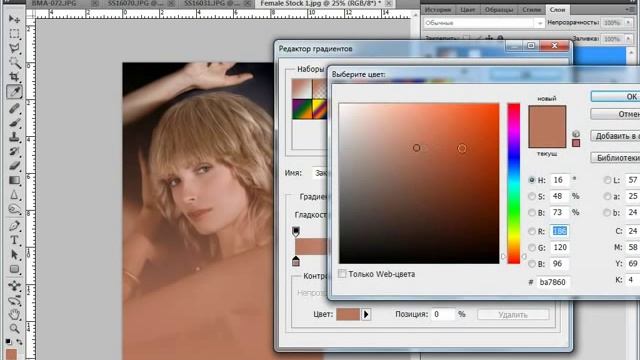This screenshot has height=360, width=640.
Task: Select the Eyedropper tool
Action: 14,92
